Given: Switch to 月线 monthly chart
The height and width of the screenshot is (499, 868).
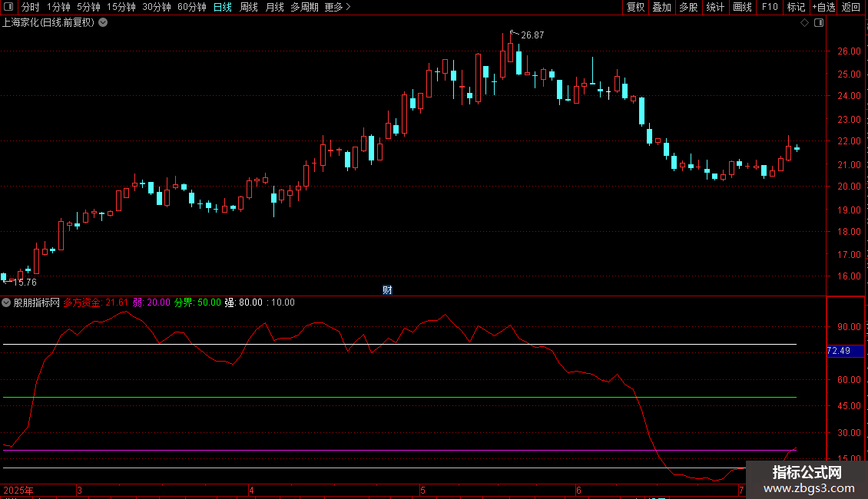Looking at the screenshot, I should [x=274, y=7].
